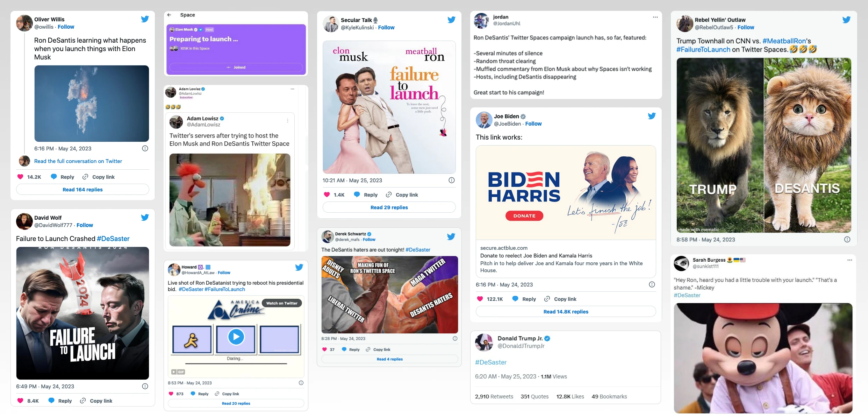This screenshot has height=417, width=868.
Task: Follow @derek_mafs via Follow link
Action: (369, 239)
